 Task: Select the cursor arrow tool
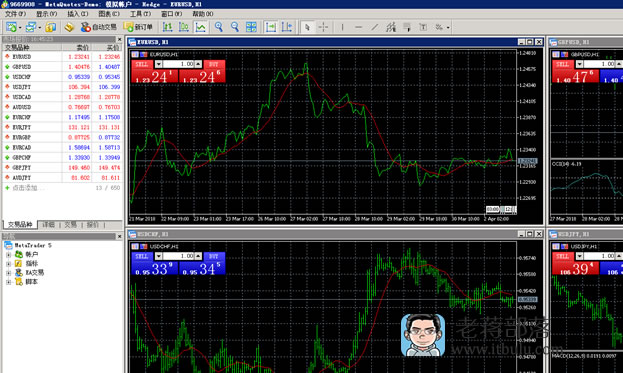[307, 27]
